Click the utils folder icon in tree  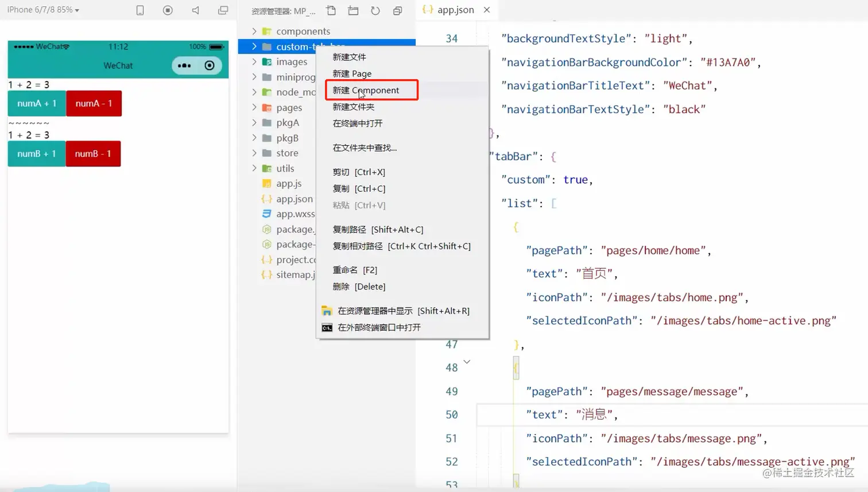[267, 168]
